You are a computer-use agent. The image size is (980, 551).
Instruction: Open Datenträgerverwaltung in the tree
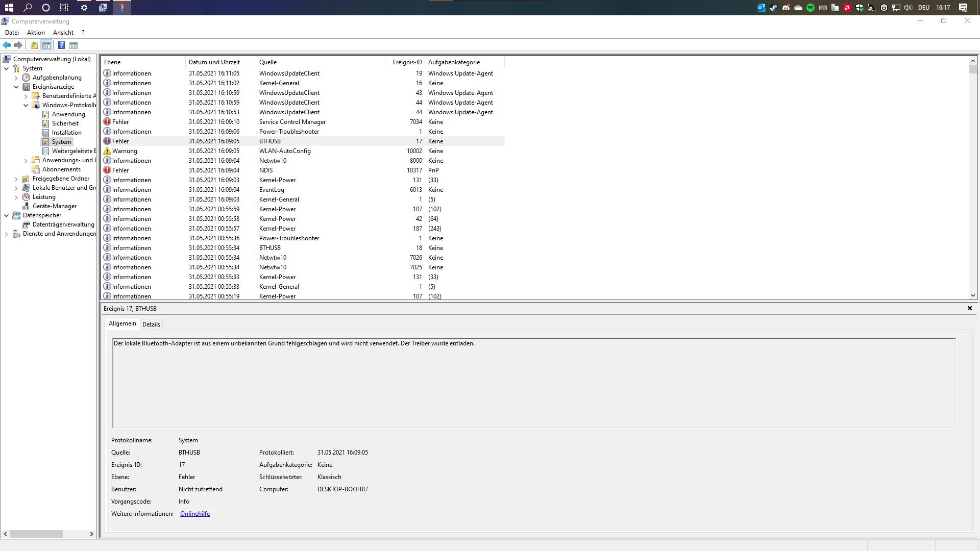63,224
